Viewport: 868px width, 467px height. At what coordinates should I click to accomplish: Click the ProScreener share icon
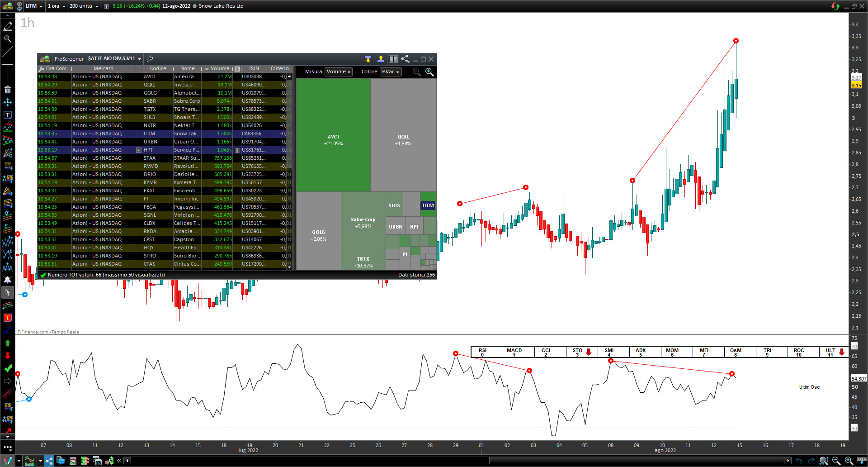click(x=405, y=59)
